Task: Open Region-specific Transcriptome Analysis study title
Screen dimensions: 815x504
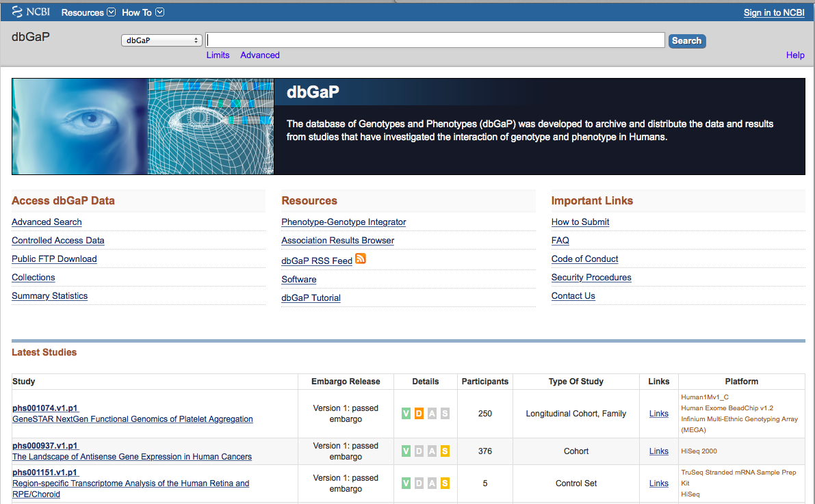Action: [131, 488]
